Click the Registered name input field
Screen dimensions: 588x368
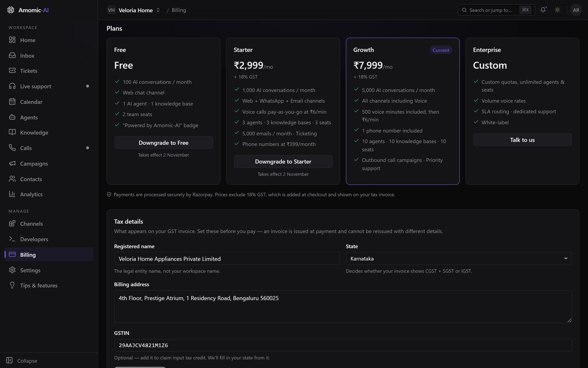click(227, 258)
